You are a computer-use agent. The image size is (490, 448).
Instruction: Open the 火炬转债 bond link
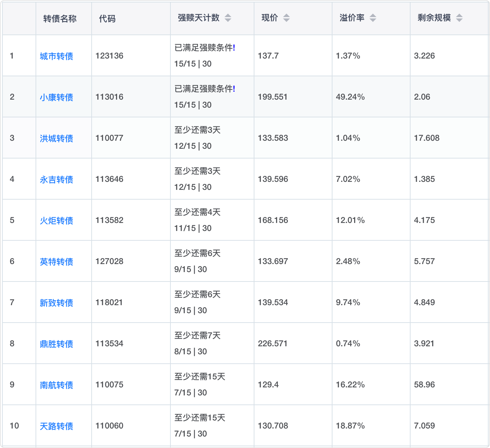point(56,221)
